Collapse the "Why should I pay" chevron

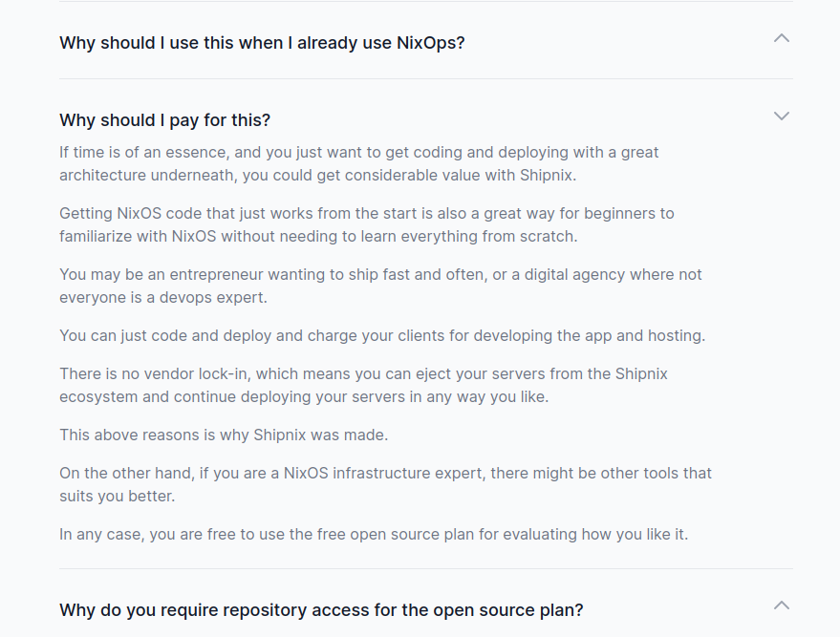coord(781,116)
